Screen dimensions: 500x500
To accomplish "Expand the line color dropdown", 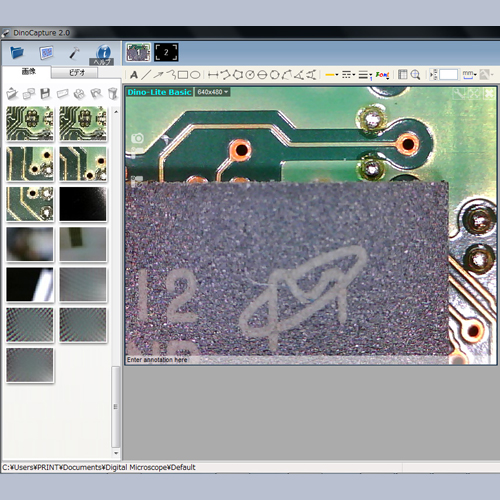I will (332, 75).
